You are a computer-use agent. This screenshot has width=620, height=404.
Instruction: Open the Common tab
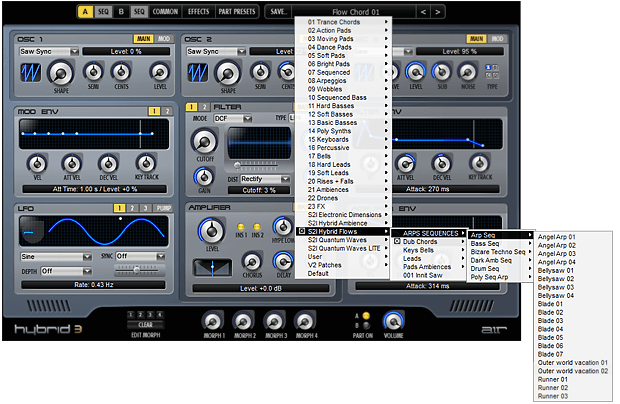tap(165, 12)
